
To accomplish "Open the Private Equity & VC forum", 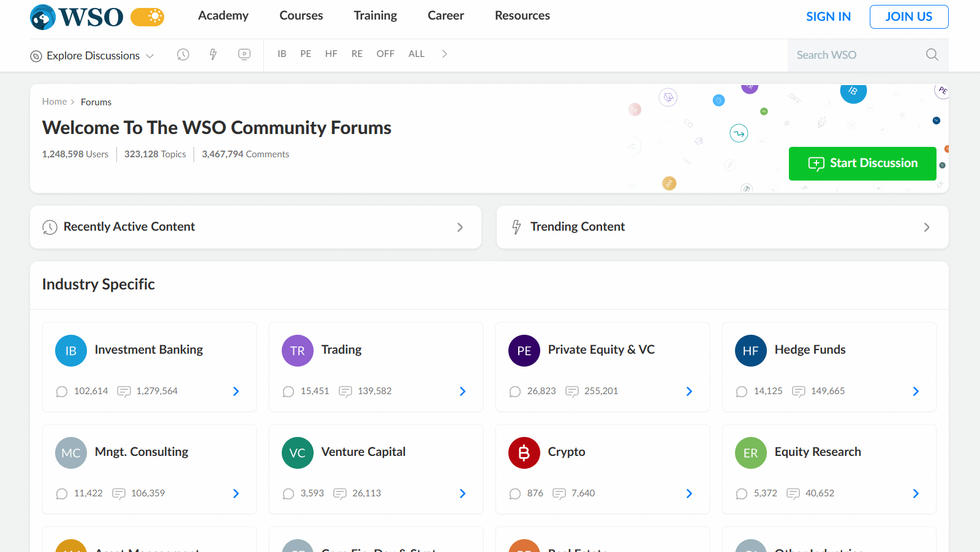I will (601, 349).
